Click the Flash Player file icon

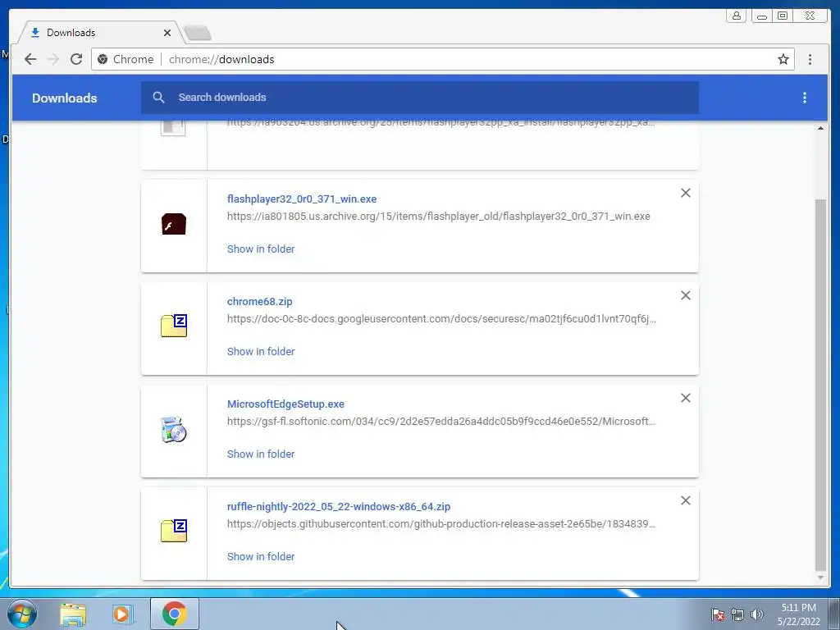click(174, 224)
